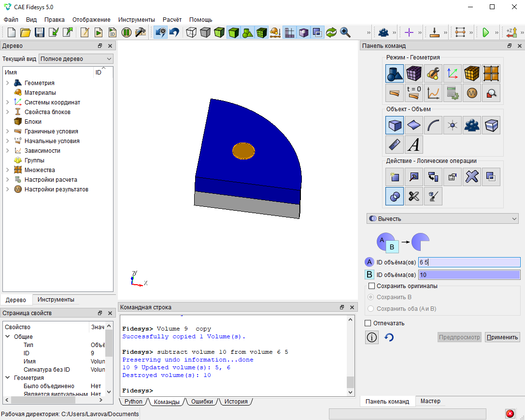Select the Volume object icon

tap(395, 125)
